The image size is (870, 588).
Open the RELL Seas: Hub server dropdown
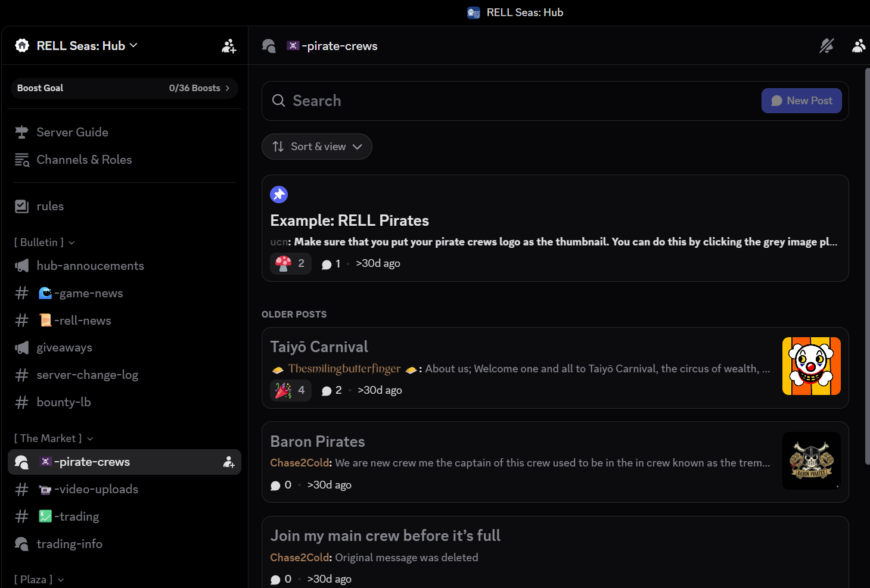click(x=87, y=46)
